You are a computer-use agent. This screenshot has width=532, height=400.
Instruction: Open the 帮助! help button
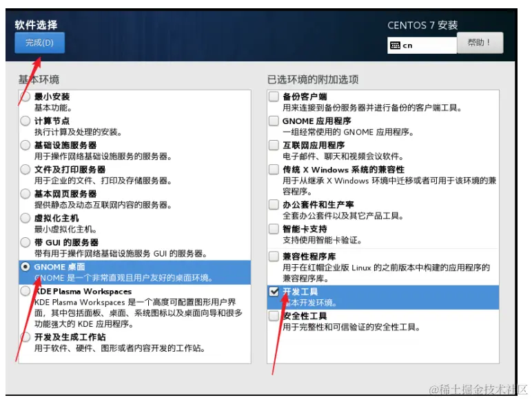(480, 43)
